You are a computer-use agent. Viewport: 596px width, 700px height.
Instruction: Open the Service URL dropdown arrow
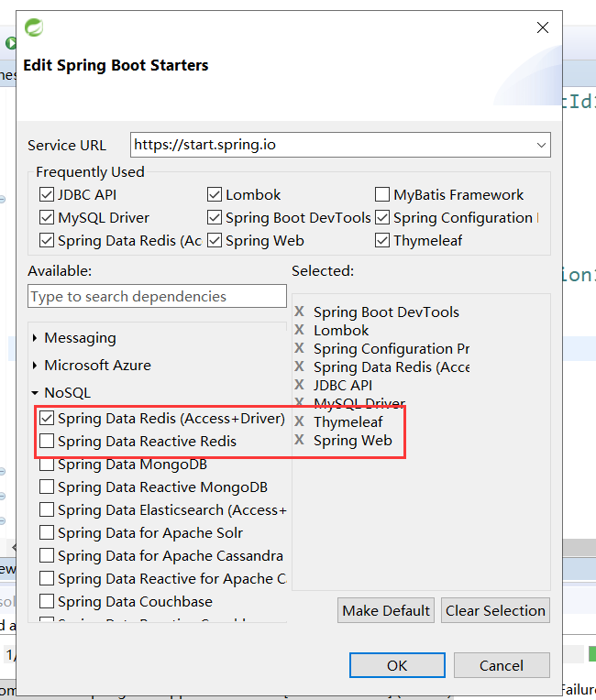pyautogui.click(x=541, y=145)
